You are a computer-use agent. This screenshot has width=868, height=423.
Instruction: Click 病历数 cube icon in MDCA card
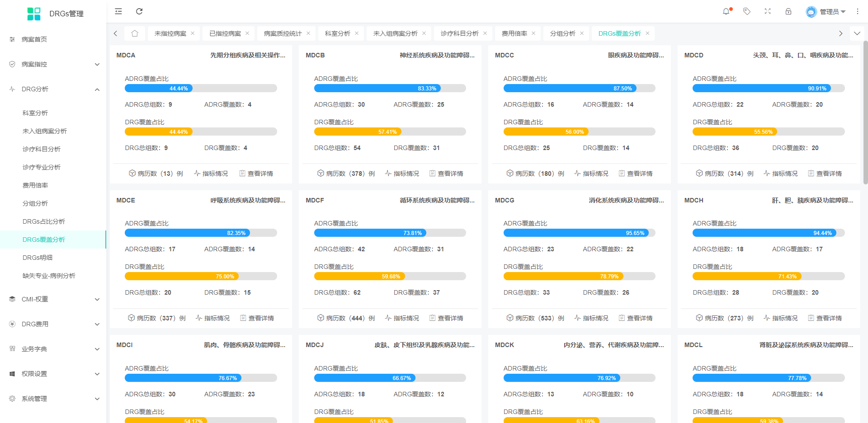(x=132, y=173)
